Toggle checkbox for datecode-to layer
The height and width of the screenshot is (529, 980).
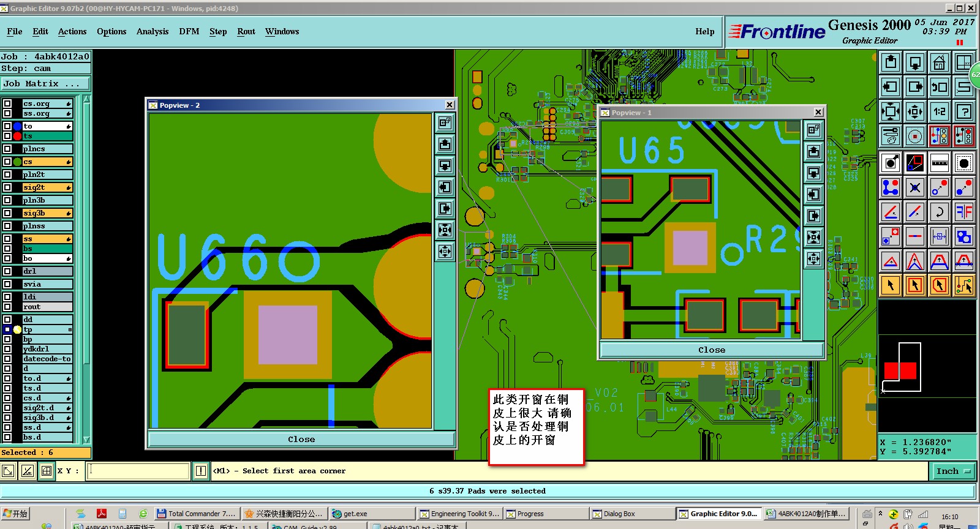pyautogui.click(x=7, y=359)
